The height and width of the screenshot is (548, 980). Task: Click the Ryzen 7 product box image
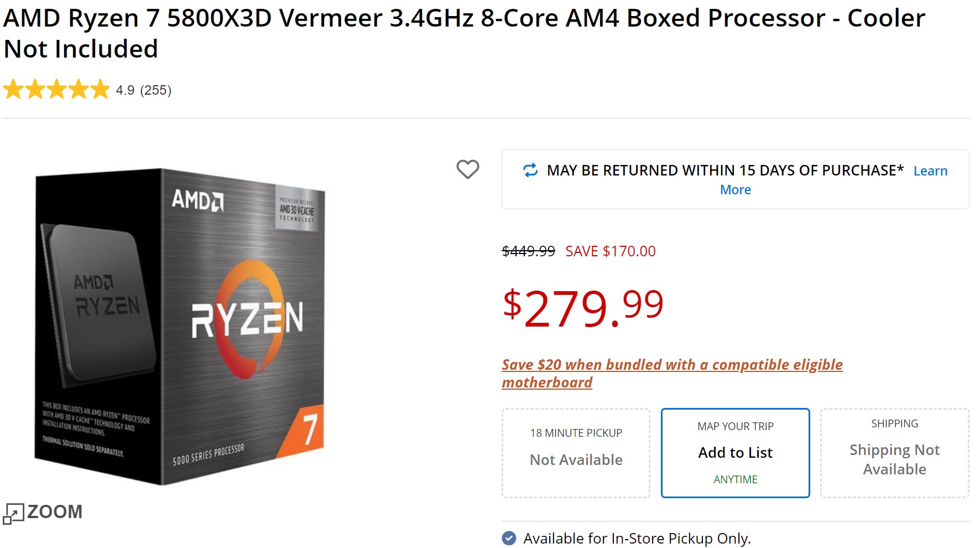point(180,327)
